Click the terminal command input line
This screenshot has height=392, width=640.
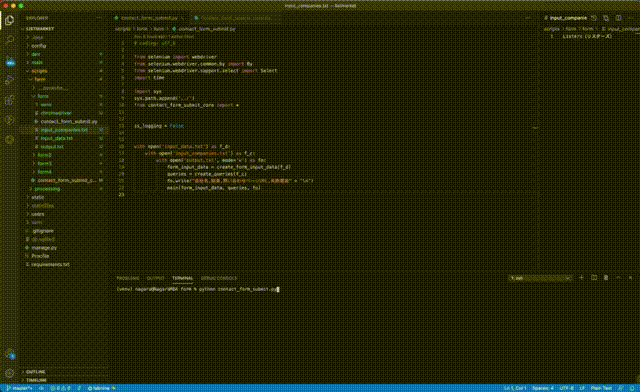[x=198, y=289]
